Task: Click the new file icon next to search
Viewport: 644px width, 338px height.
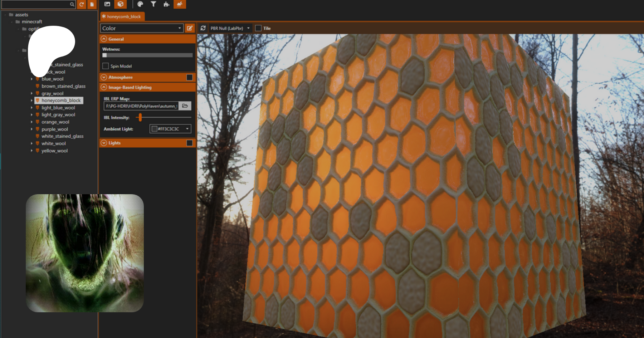Action: [x=92, y=4]
